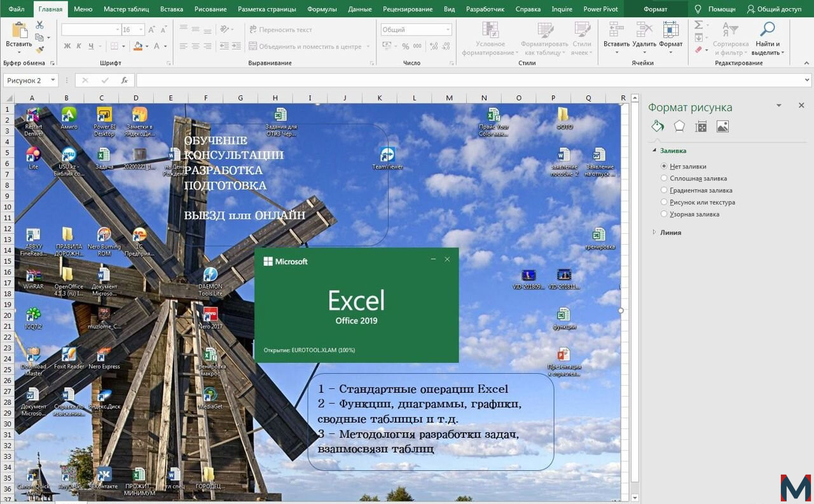The height and width of the screenshot is (504, 814).
Task: Click the Удалить cells icon
Action: click(x=644, y=30)
